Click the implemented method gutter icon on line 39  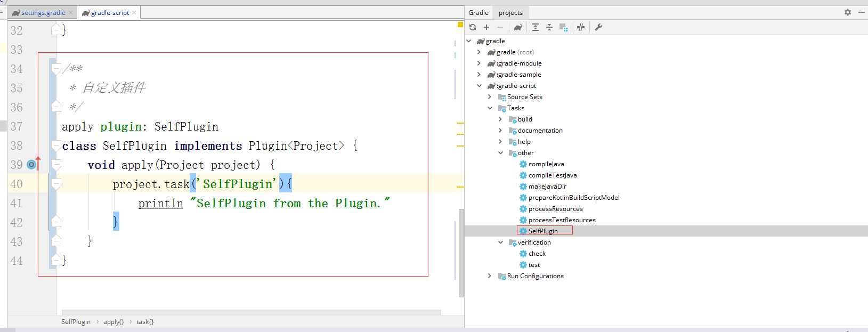32,165
